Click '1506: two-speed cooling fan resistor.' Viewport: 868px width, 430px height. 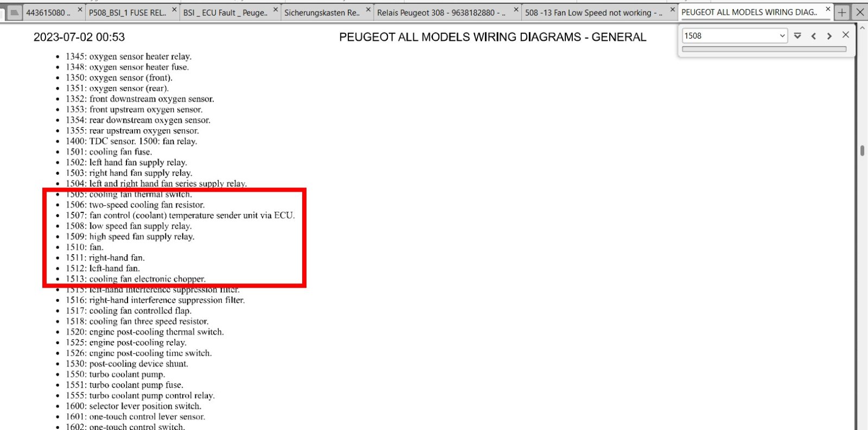(x=135, y=205)
